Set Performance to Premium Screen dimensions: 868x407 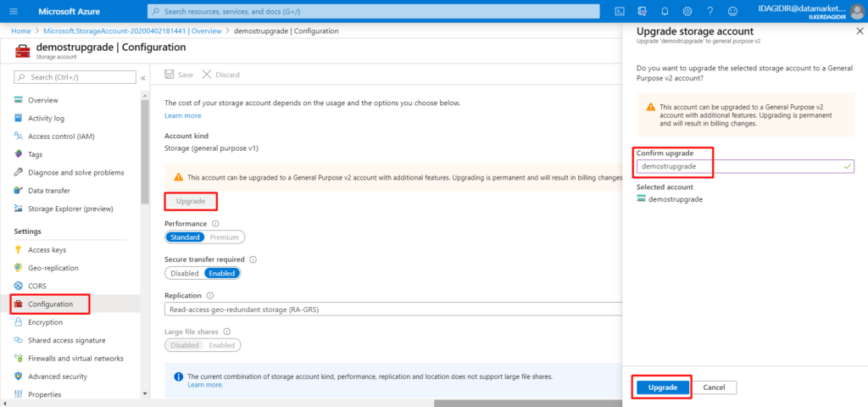(x=224, y=237)
